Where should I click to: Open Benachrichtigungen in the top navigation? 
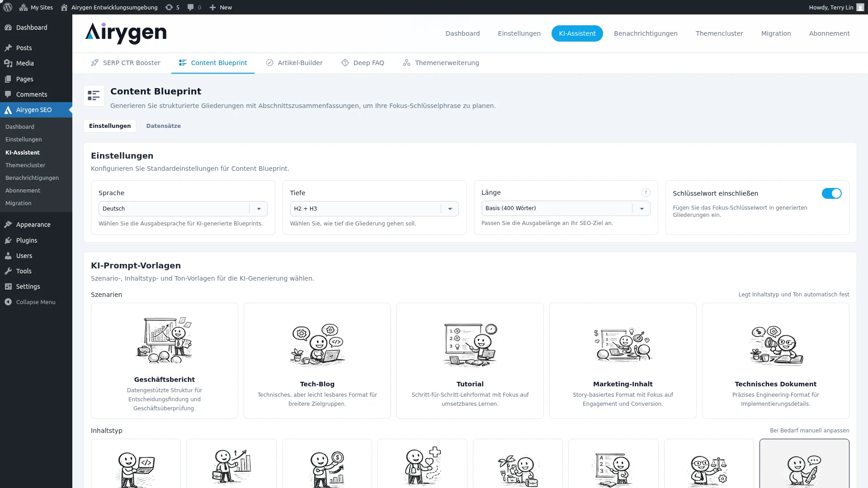click(646, 33)
